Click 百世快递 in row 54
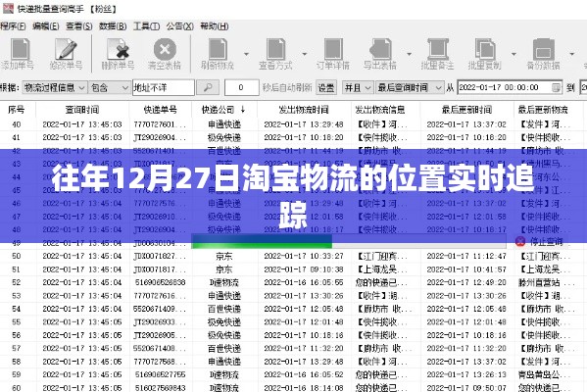The width and height of the screenshot is (587, 392). (224, 309)
